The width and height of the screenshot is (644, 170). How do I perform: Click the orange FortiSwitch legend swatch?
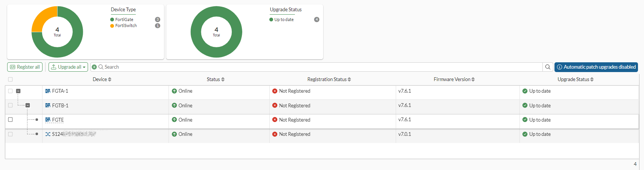click(112, 26)
